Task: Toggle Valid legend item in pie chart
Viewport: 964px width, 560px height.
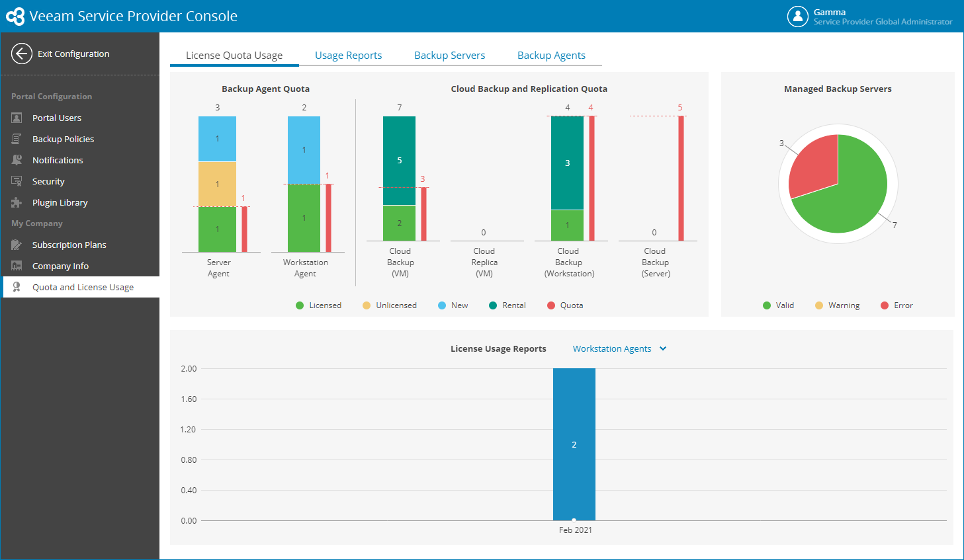Action: 778,305
